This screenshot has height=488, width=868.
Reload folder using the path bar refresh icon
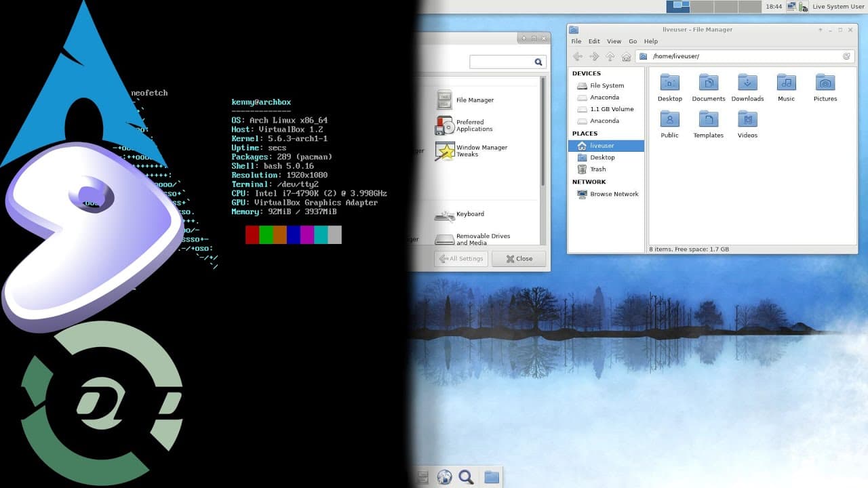[846, 56]
